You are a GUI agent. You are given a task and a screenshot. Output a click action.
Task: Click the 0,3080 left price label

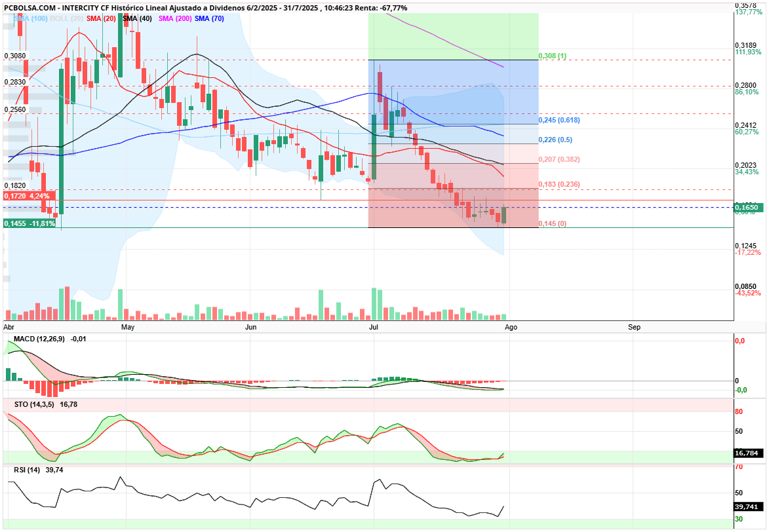[15, 56]
